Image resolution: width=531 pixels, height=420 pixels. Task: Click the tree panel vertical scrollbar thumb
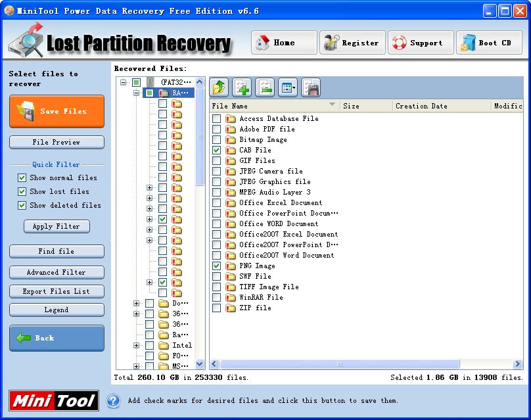point(200,137)
